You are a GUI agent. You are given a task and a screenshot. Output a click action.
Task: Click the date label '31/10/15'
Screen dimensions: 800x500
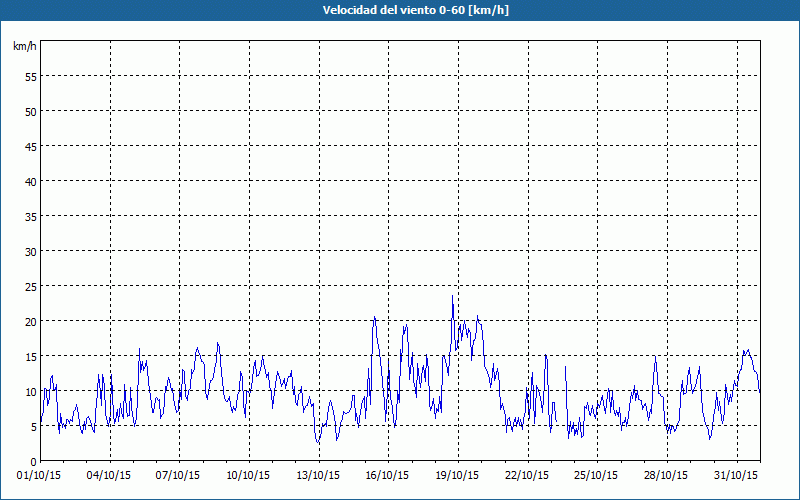click(x=736, y=476)
